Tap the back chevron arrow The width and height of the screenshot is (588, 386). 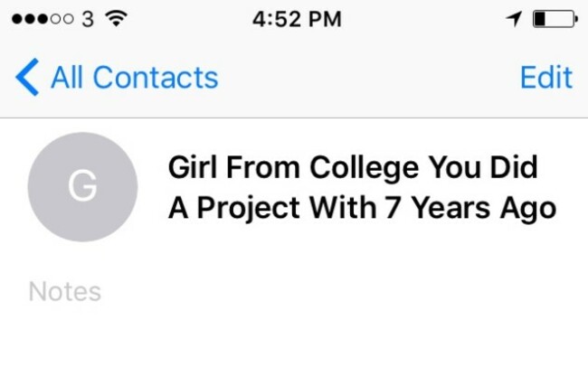coord(27,77)
